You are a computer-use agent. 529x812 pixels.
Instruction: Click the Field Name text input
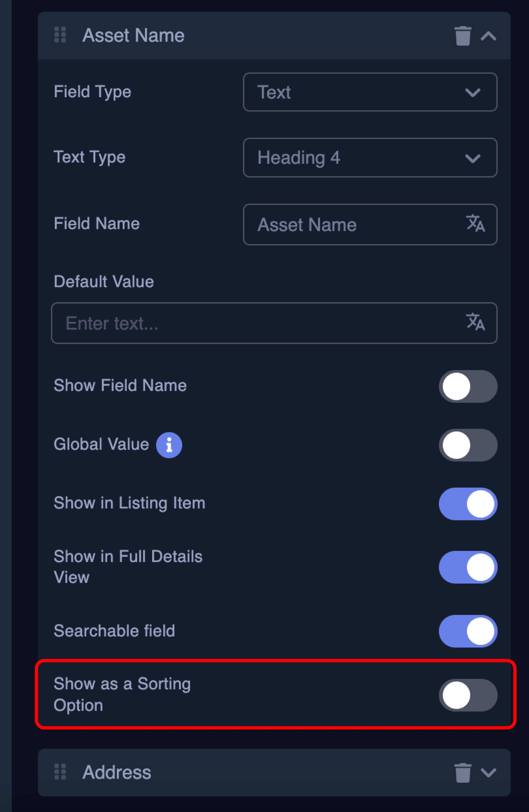click(355, 225)
